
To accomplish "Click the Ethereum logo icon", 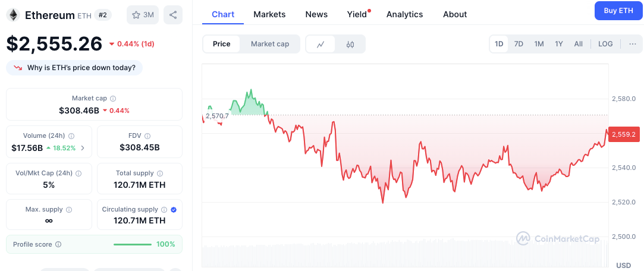I will pos(13,15).
